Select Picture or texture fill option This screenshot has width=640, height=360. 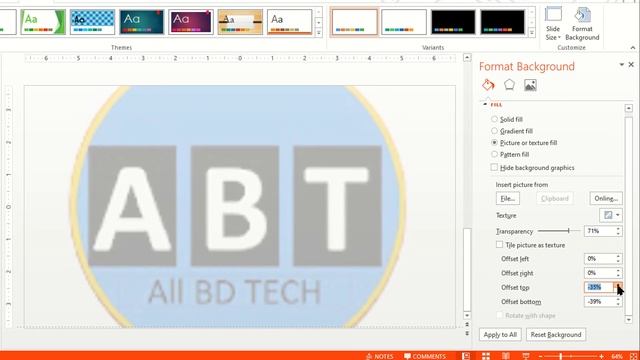tap(494, 143)
